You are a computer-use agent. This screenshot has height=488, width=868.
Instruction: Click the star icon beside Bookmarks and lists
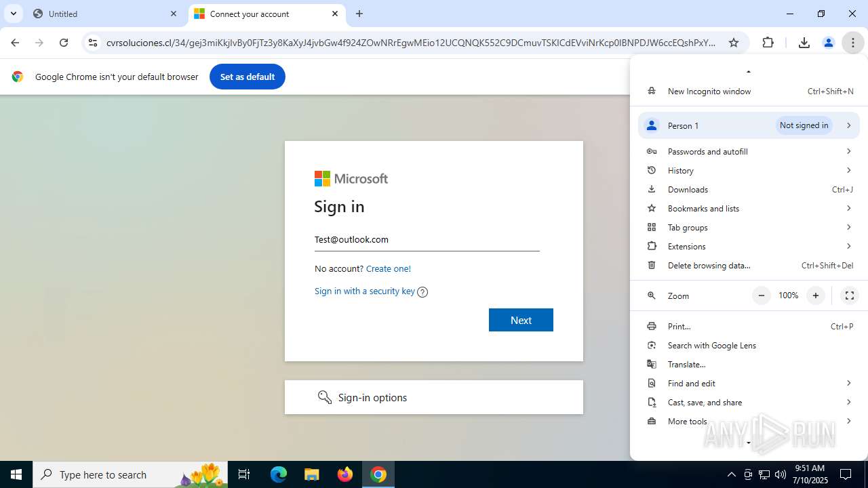(x=652, y=208)
